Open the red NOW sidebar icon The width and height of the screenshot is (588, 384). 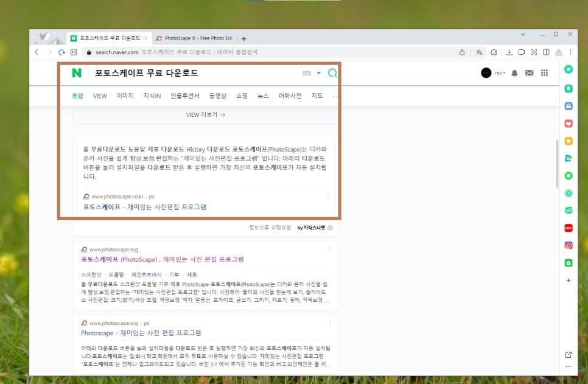[x=569, y=228]
